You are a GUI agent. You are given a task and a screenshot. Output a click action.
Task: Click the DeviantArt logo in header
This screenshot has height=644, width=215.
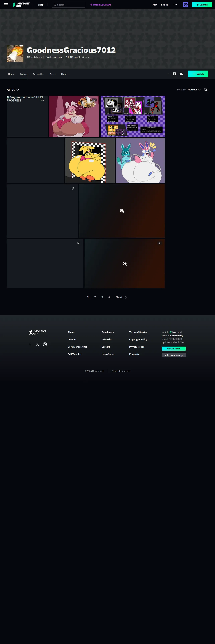click(x=21, y=5)
